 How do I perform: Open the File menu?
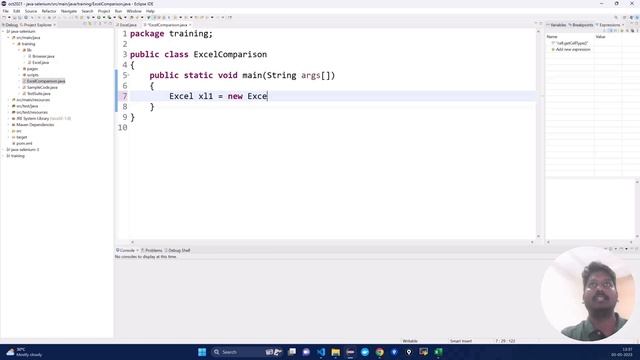coord(5,11)
